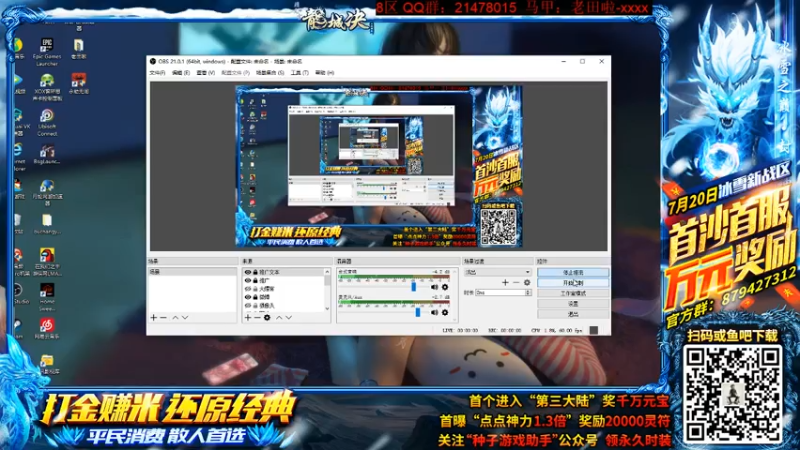This screenshot has width=800, height=450.
Task: Click the highlighted stop streaming button
Action: tap(573, 272)
